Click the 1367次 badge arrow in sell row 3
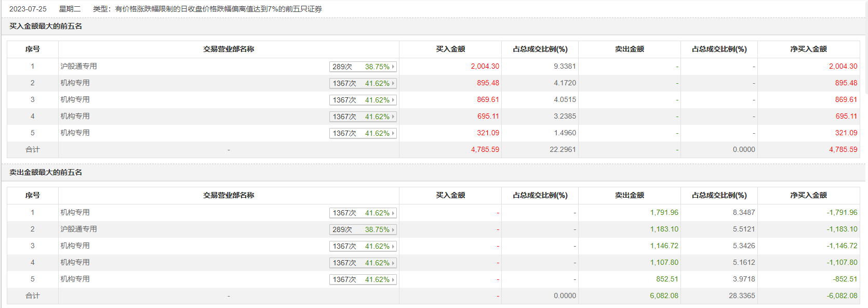This screenshot has width=868, height=308. click(x=393, y=246)
